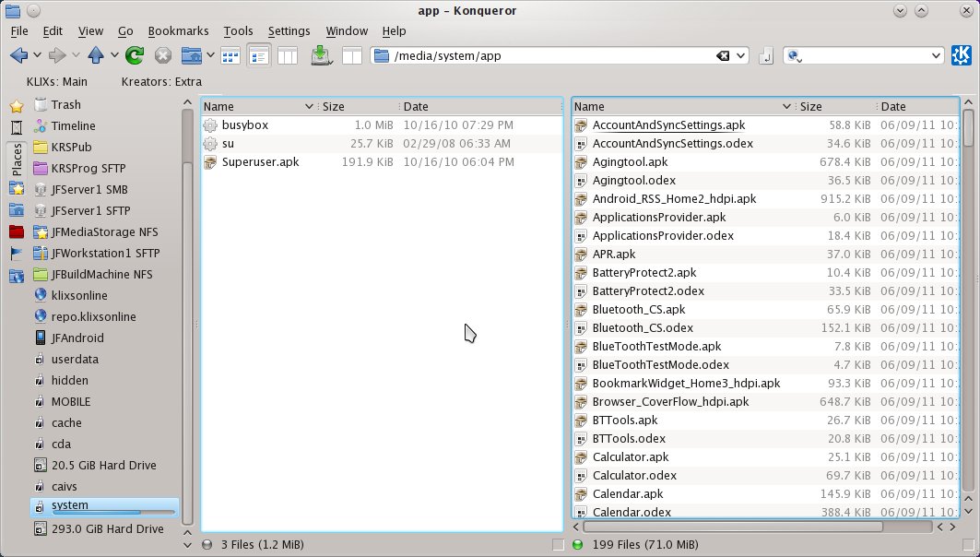Image resolution: width=980 pixels, height=557 pixels.
Task: Toggle Name sort arrow in right panel
Action: coord(786,107)
